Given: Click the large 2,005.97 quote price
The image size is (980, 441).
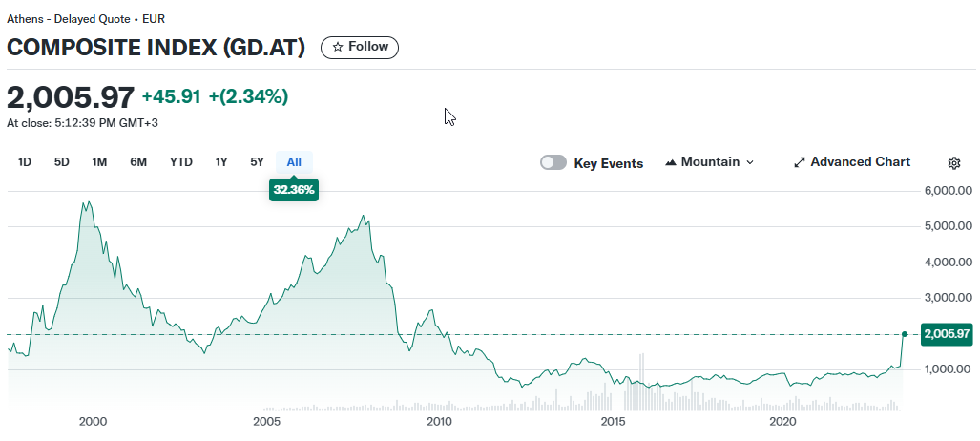Looking at the screenshot, I should [x=71, y=97].
